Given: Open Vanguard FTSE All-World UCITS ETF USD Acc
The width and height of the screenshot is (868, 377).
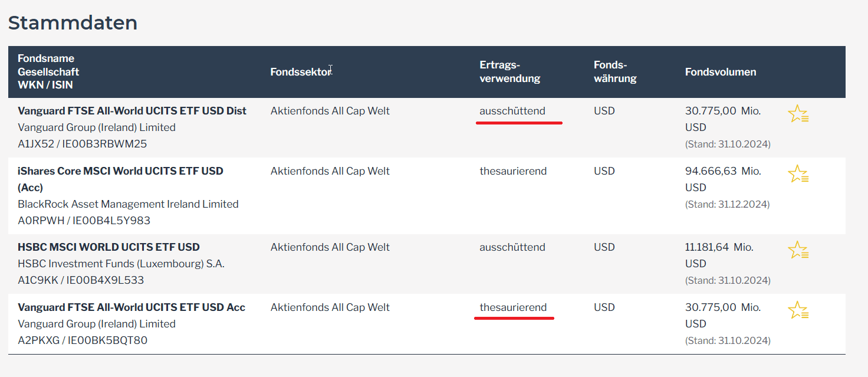Looking at the screenshot, I should tap(131, 307).
